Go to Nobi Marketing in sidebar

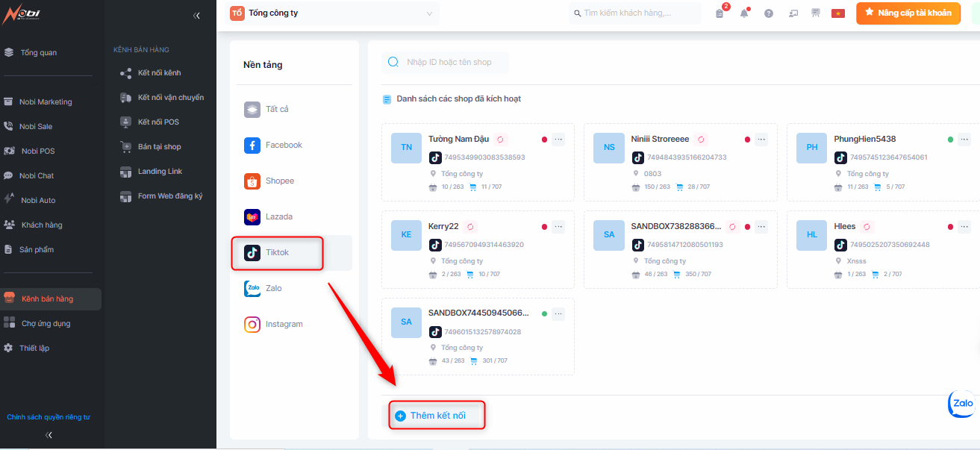pos(46,101)
